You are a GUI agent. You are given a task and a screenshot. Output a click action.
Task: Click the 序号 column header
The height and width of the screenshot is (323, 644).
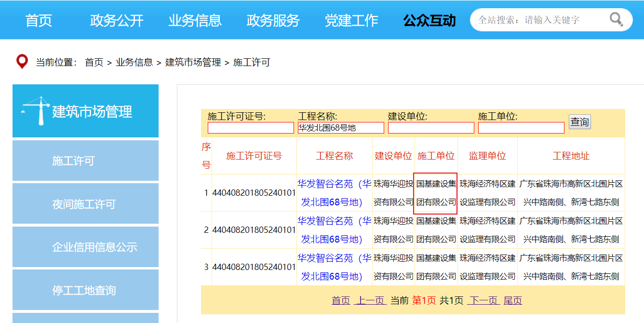pos(206,156)
